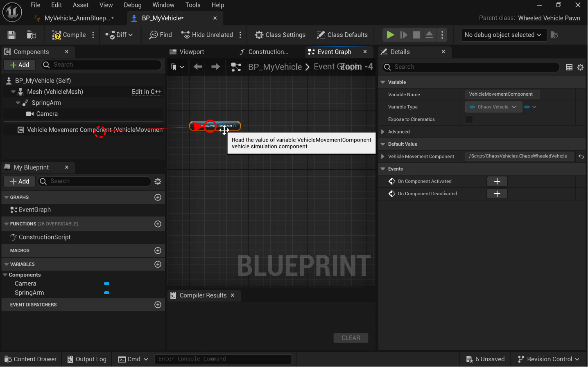Add new event dispatcher with plus icon
Viewport: 588px width, 367px height.
(x=158, y=304)
